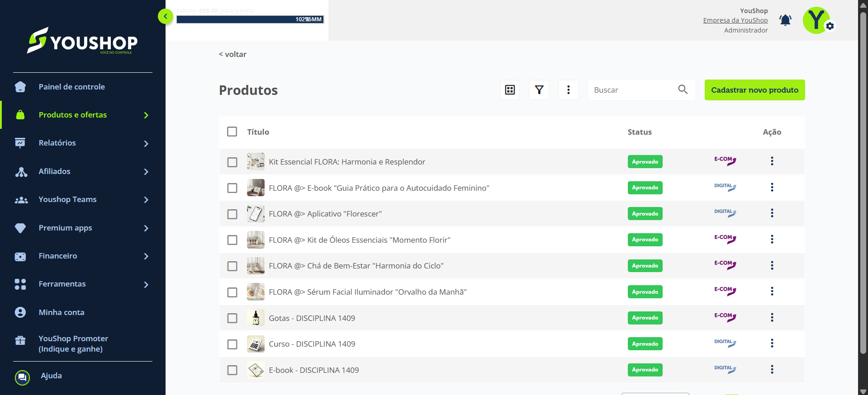868x395 pixels.
Task: Open the Kit Essencial FLORA product title
Action: [x=347, y=162]
